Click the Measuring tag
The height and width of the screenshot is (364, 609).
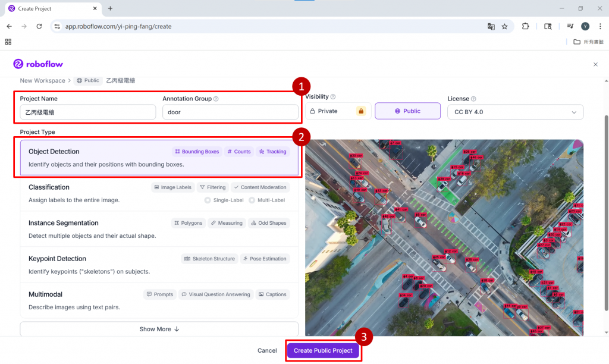[227, 223]
